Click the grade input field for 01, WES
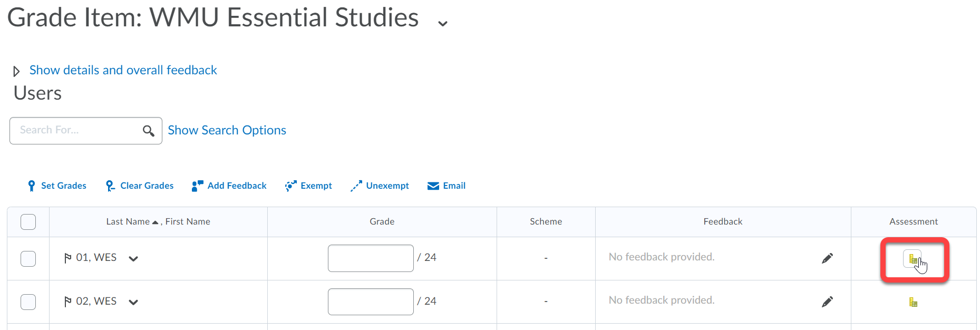Image resolution: width=980 pixels, height=330 pixels. click(370, 258)
